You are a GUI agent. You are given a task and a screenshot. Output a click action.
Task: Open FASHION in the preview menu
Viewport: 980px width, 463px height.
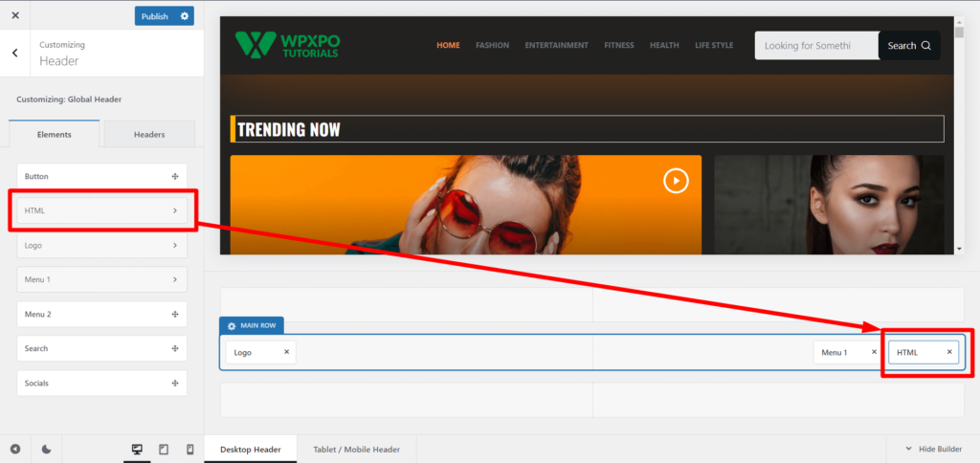[492, 46]
